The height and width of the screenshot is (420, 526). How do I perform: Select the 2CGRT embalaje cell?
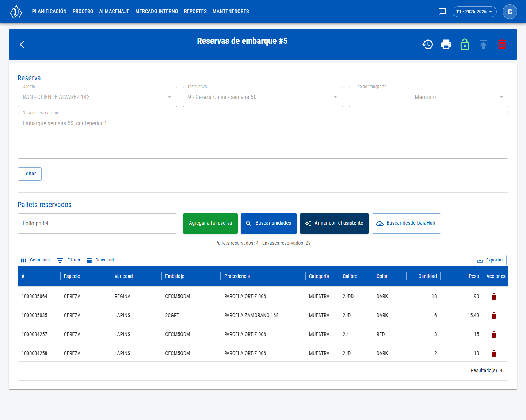pyautogui.click(x=172, y=316)
